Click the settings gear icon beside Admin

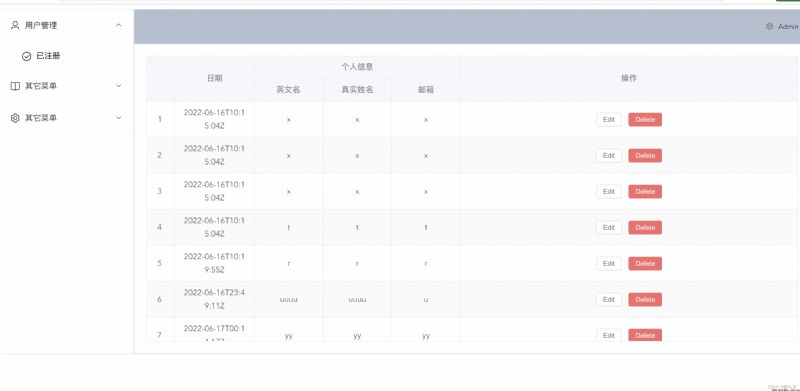coord(769,27)
